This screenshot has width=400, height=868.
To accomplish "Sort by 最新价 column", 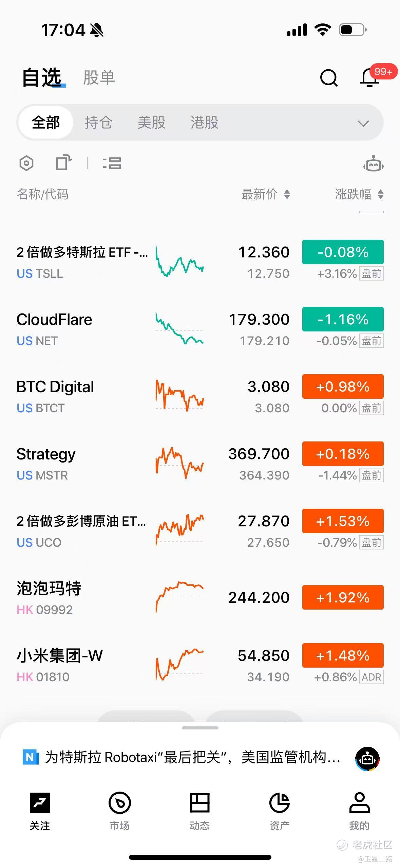I will tap(266, 194).
